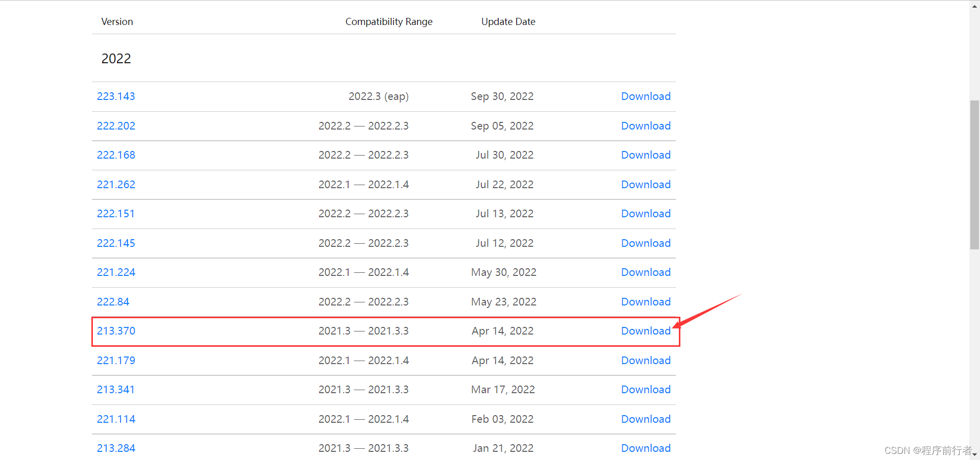Click the scrollbar down arrow
This screenshot has height=460, width=980.
point(974,454)
